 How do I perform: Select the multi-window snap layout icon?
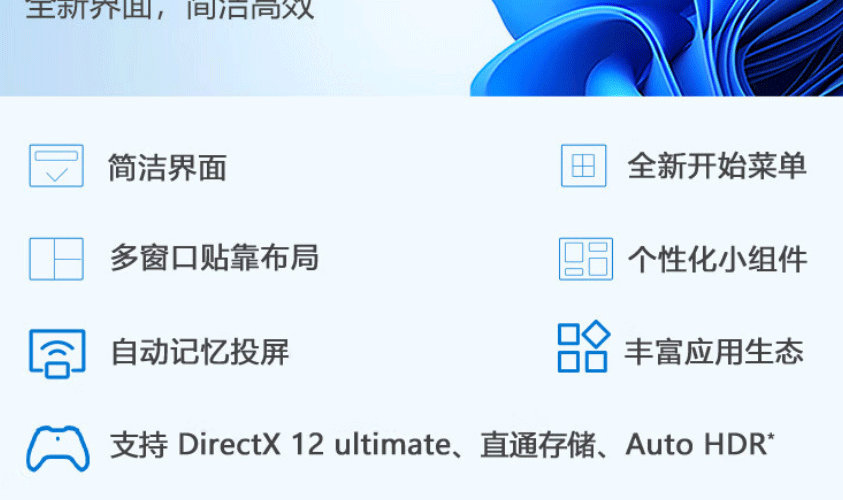[x=56, y=259]
